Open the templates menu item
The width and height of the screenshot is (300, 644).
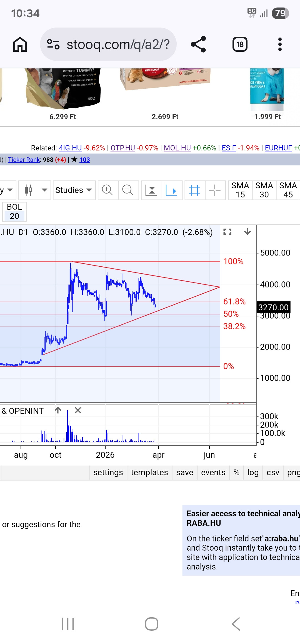(149, 472)
